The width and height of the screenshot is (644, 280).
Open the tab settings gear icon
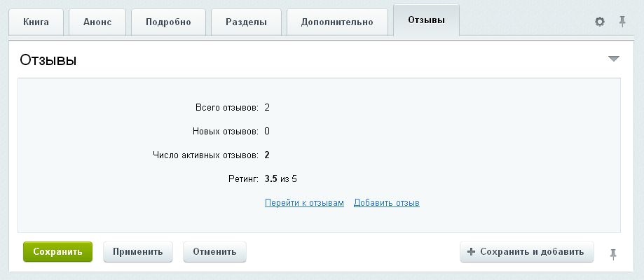click(x=599, y=22)
